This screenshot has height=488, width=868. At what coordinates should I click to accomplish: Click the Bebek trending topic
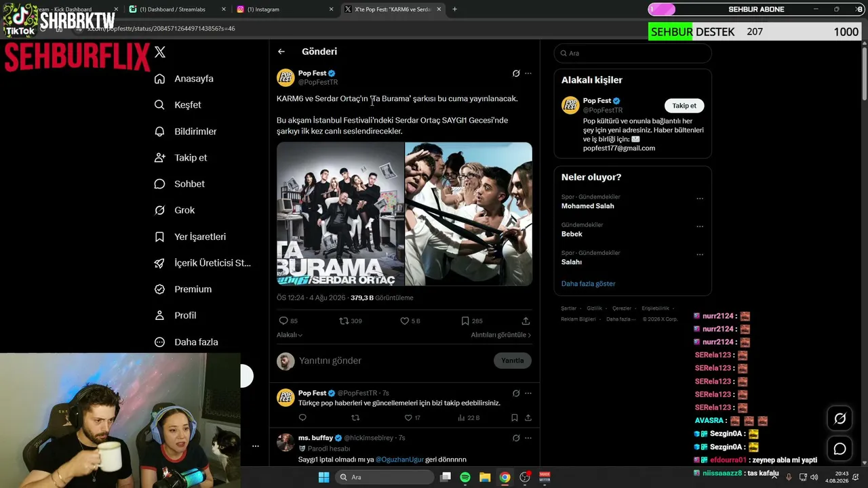coord(572,234)
